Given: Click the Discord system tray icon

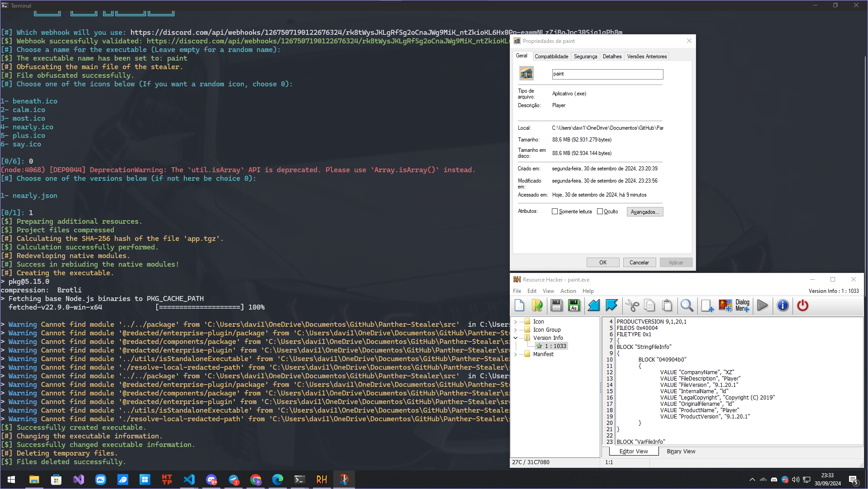Looking at the screenshot, I should click(x=774, y=480).
